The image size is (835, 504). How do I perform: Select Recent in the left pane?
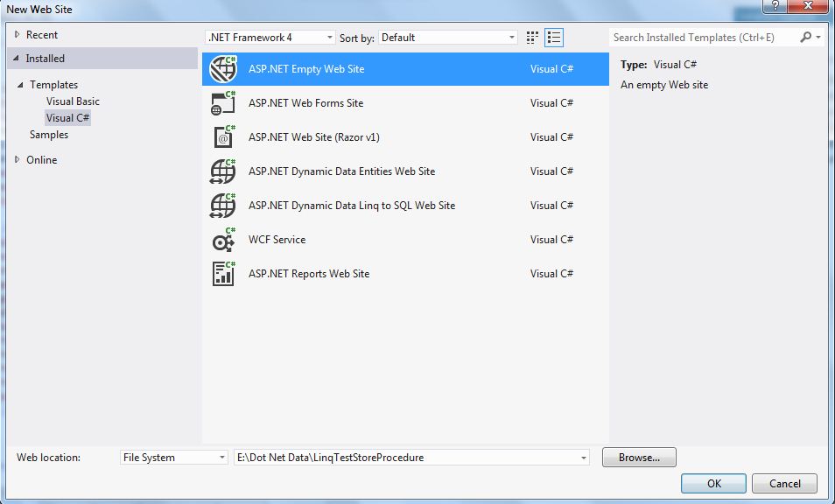tap(42, 35)
